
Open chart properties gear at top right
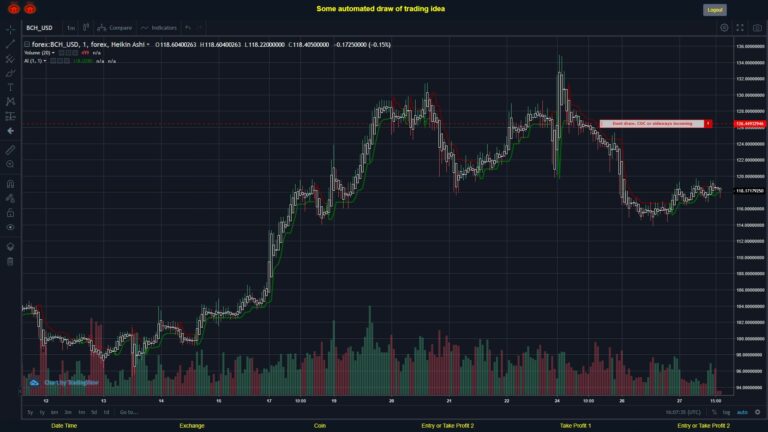click(x=724, y=28)
